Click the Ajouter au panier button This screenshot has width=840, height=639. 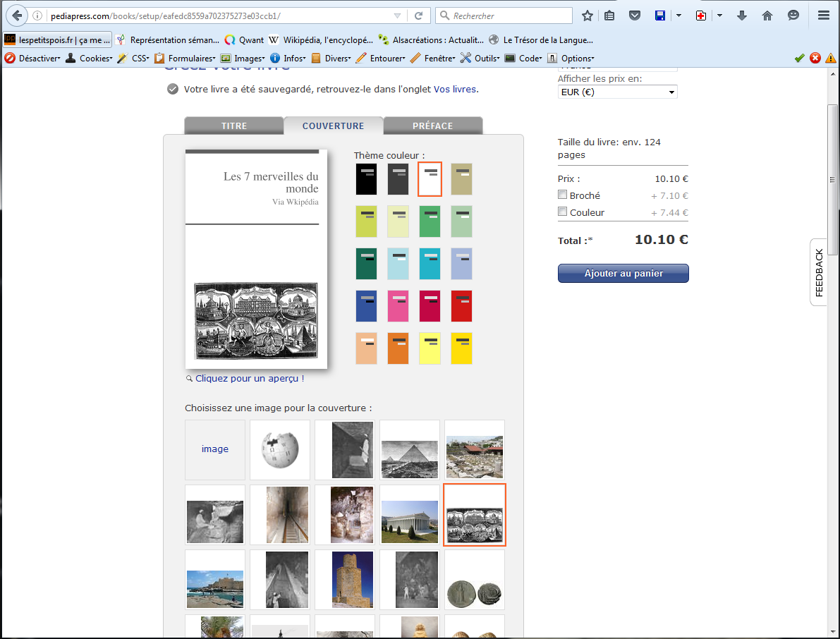click(x=623, y=274)
